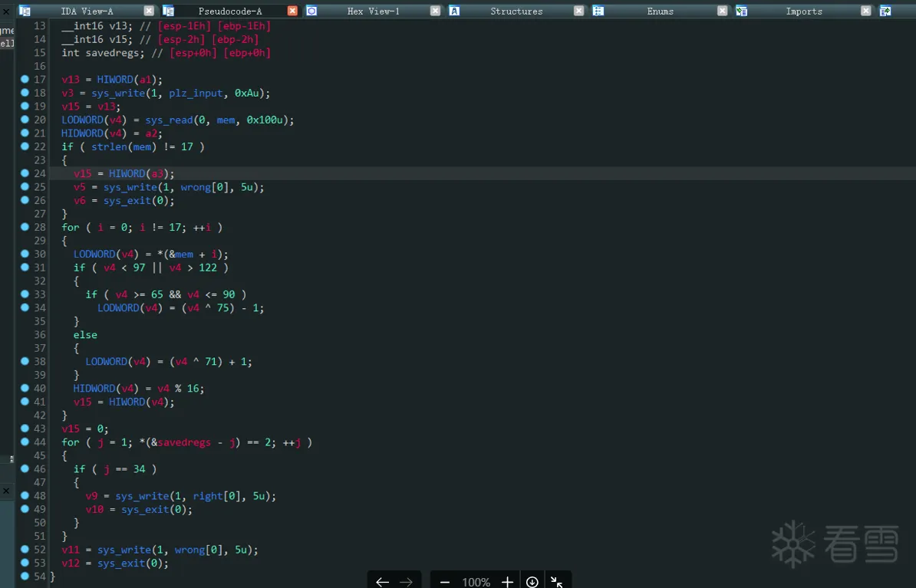Click the 100% zoom level indicator
The height and width of the screenshot is (588, 916).
(476, 582)
